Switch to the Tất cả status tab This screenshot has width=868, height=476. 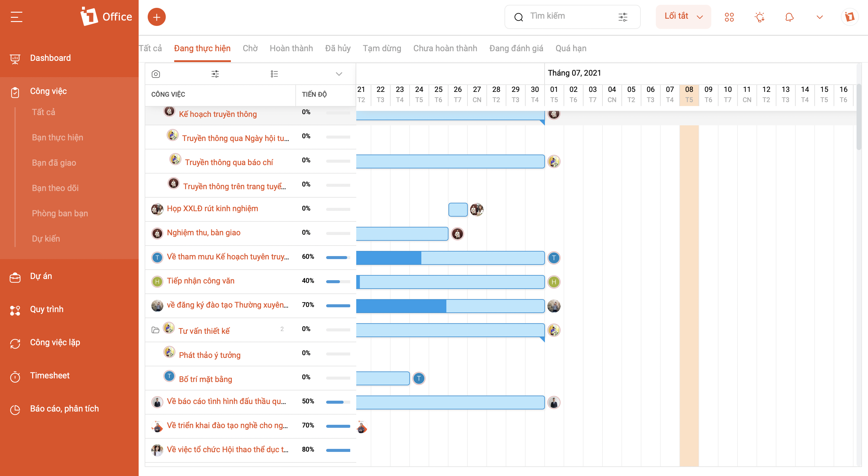(150, 48)
